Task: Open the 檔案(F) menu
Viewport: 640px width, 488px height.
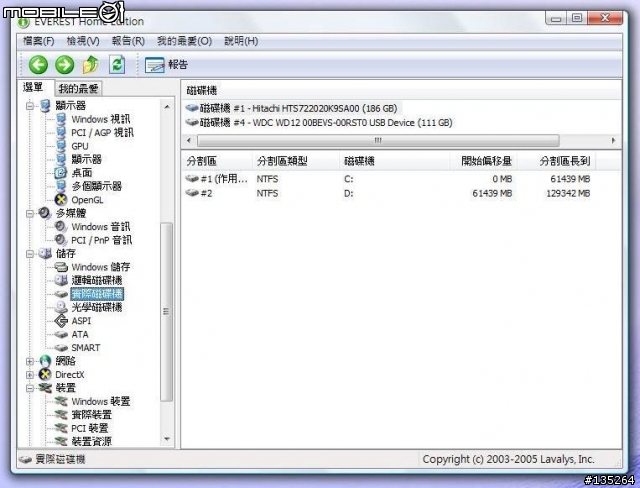Action: click(x=39, y=41)
